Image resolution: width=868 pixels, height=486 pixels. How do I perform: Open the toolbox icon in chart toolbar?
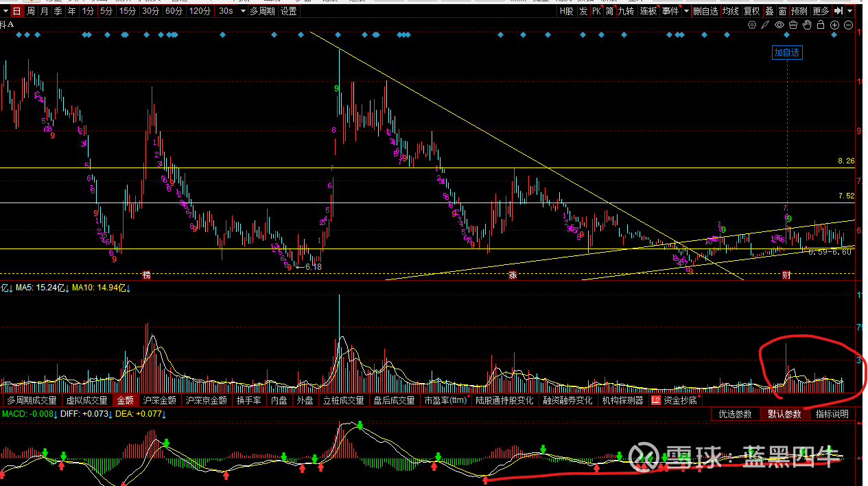pos(793,25)
